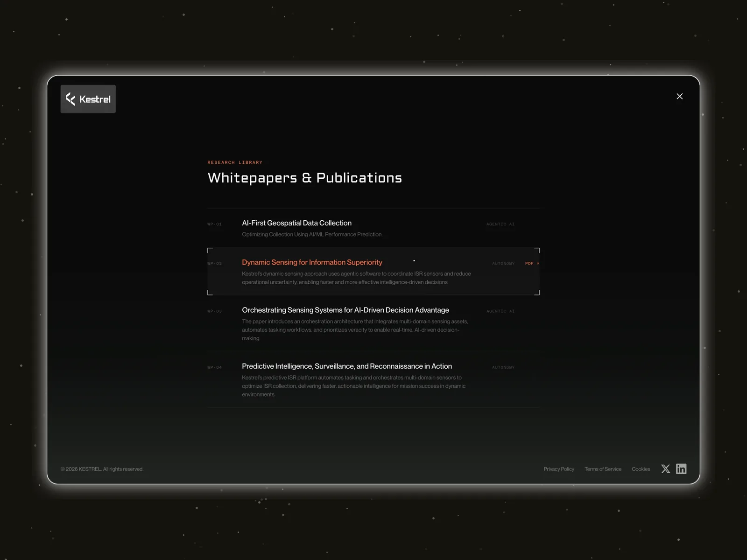Image resolution: width=747 pixels, height=560 pixels.
Task: Click the AUTONOMY tag on the WP-02 row
Action: point(503,264)
